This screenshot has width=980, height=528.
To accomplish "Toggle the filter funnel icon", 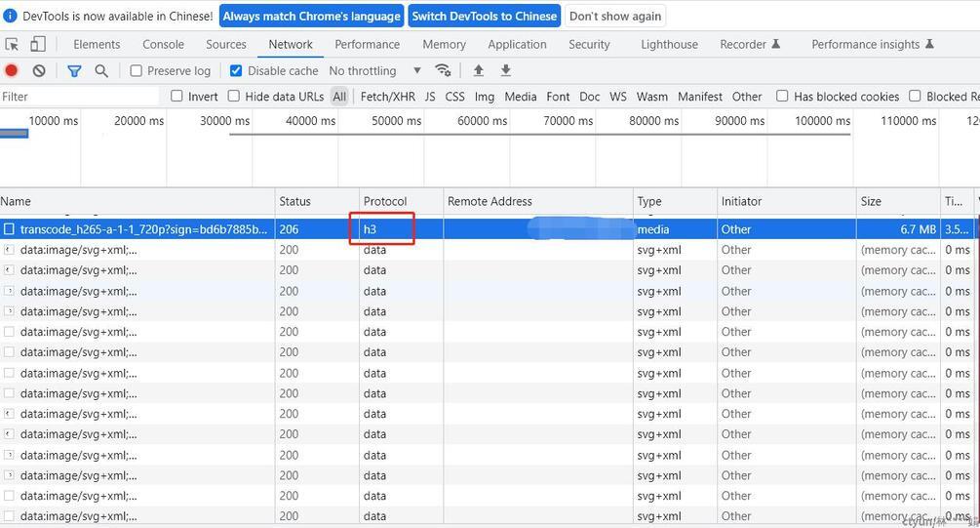I will [x=74, y=70].
